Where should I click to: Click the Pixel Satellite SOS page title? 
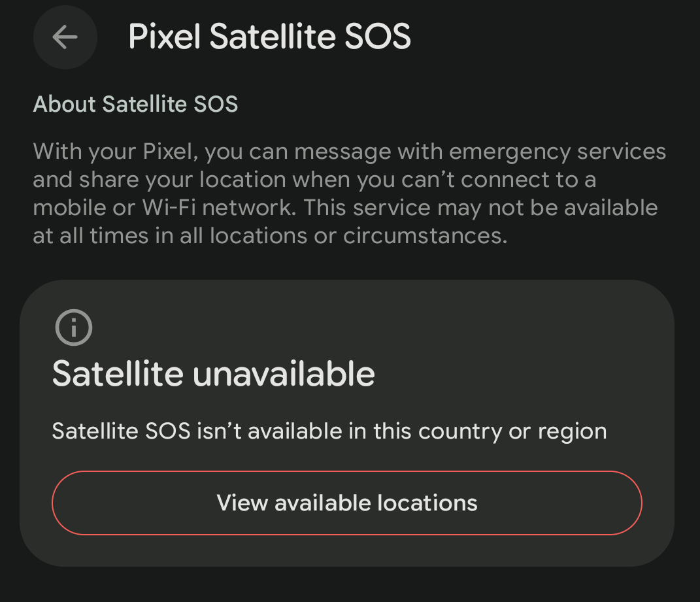(269, 37)
